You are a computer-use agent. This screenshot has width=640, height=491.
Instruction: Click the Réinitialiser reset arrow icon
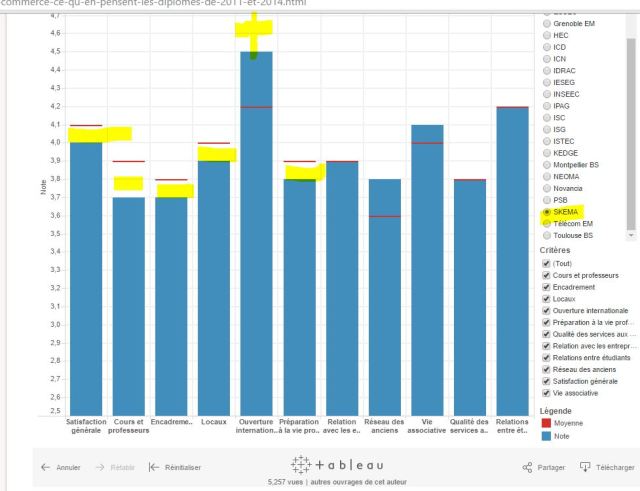point(153,467)
